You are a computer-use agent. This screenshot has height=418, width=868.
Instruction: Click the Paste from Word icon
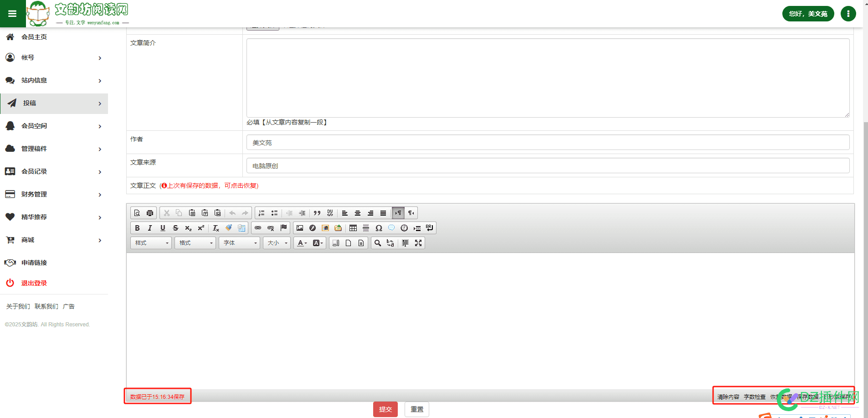[x=218, y=213]
